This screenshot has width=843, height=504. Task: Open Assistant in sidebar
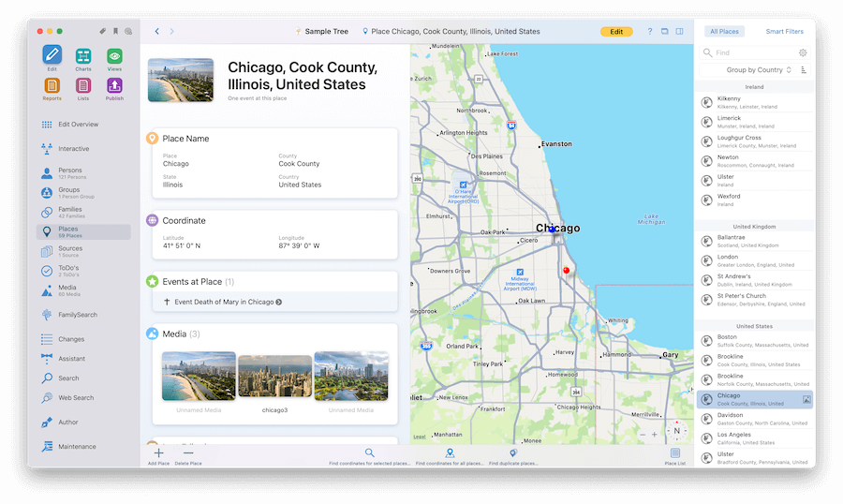point(83,359)
